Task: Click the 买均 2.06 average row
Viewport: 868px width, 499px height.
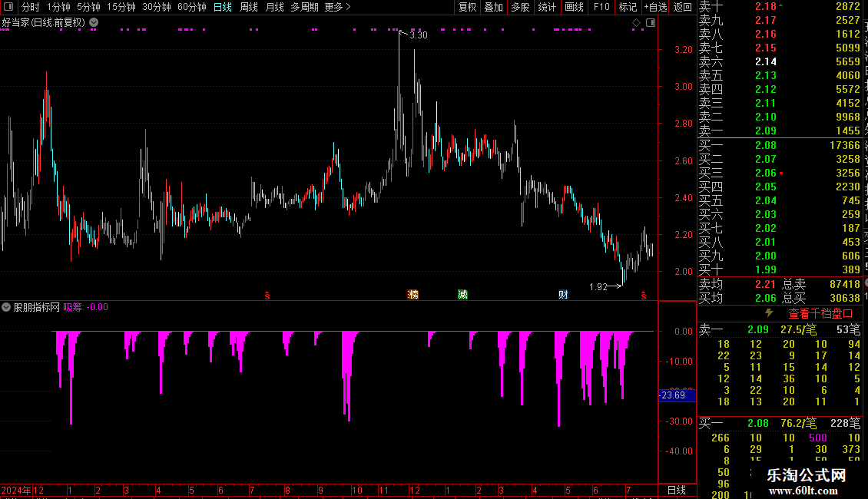Action: coord(737,298)
